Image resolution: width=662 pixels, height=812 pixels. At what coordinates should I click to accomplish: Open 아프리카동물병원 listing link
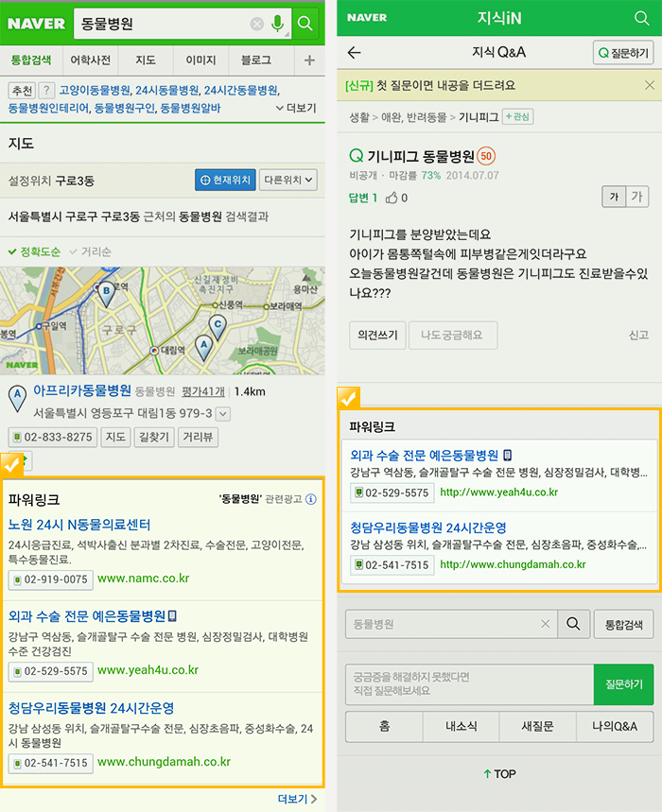[x=82, y=390]
